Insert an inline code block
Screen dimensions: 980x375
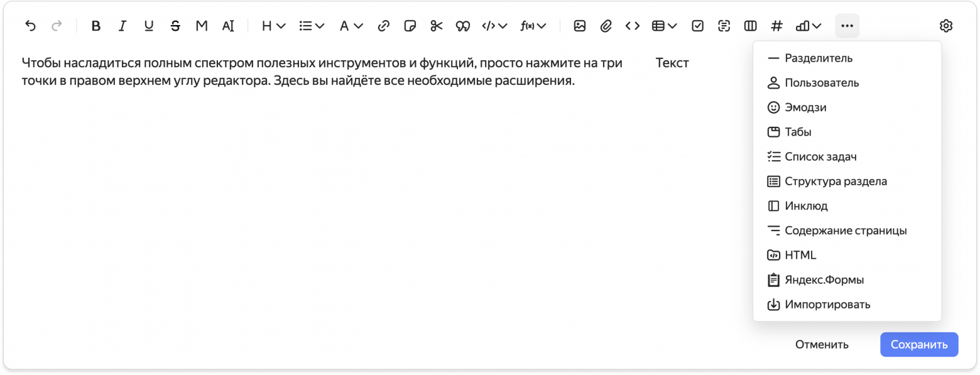(632, 26)
